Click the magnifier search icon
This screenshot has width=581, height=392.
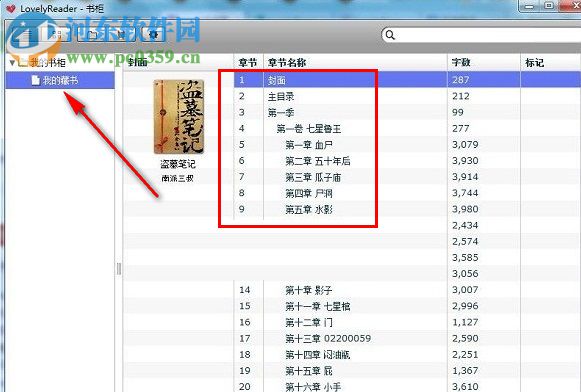coord(390,35)
